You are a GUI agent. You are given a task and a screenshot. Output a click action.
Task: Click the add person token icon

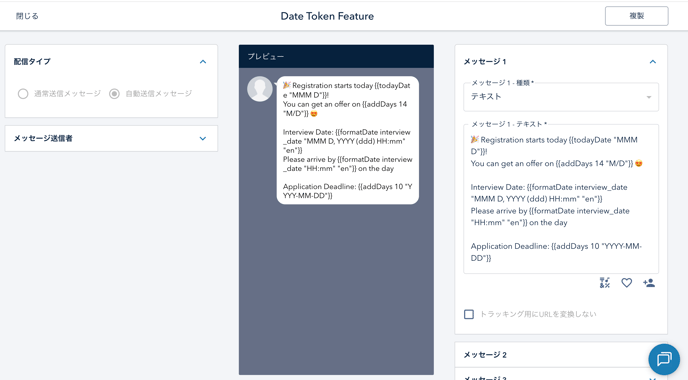coord(649,283)
